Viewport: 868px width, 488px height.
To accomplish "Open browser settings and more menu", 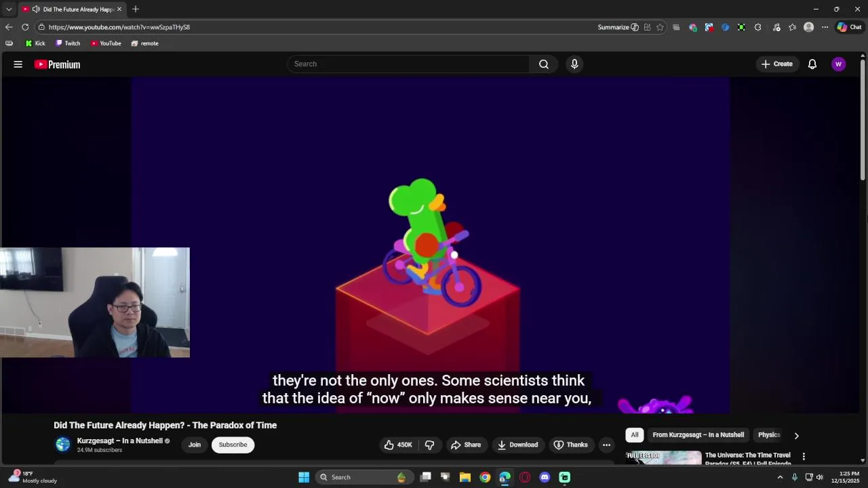I will [x=825, y=27].
